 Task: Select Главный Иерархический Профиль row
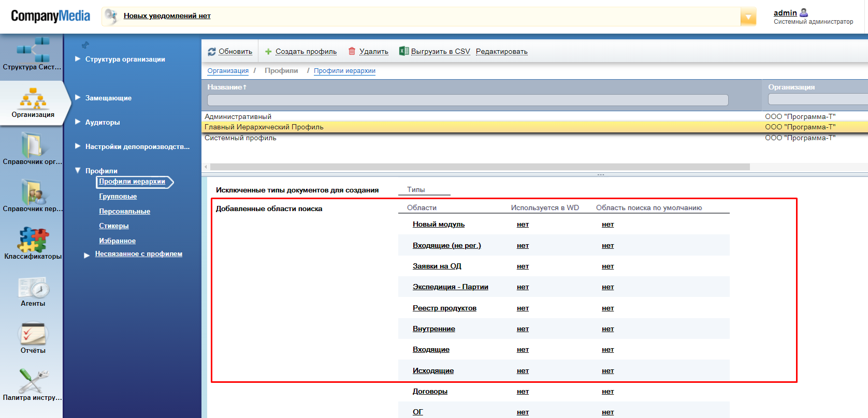(x=534, y=127)
